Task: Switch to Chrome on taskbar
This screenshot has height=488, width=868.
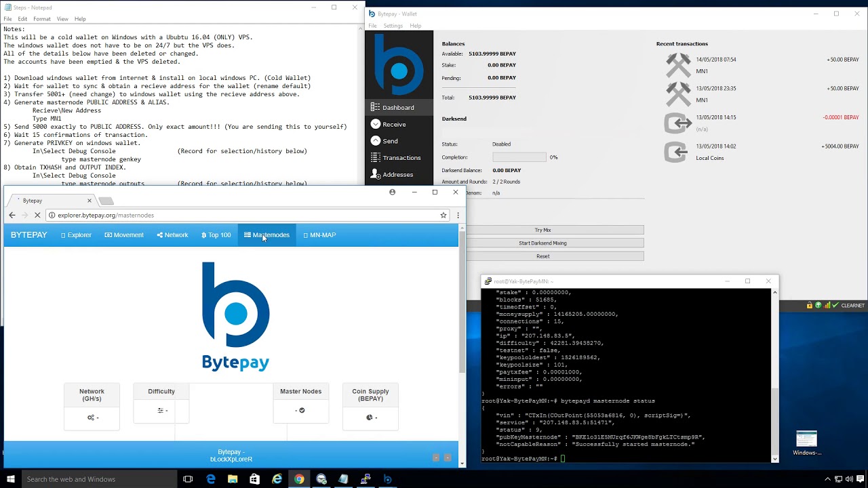Action: point(299,479)
